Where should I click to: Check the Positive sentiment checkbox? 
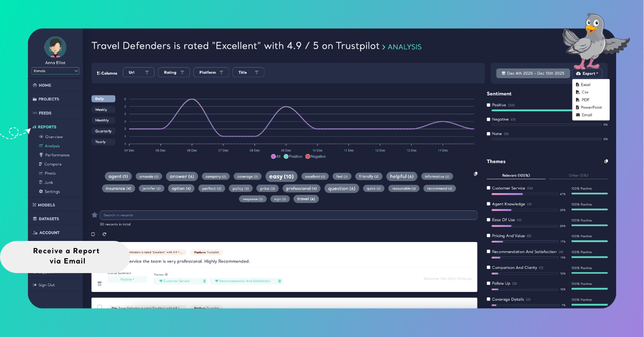coord(488,105)
